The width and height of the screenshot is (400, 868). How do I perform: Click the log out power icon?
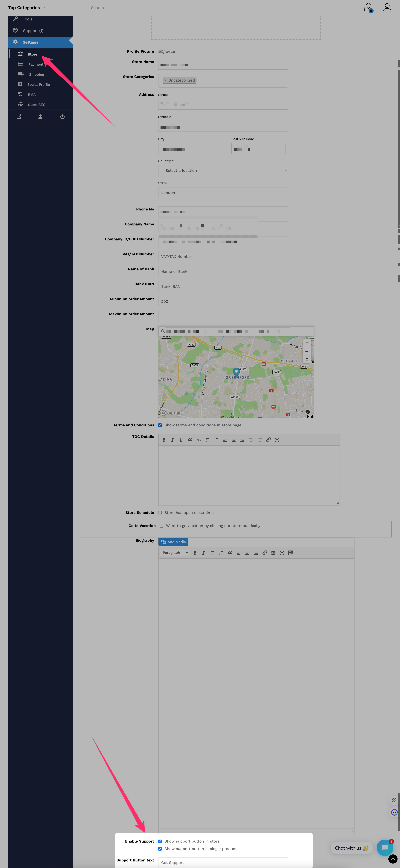pos(62,117)
